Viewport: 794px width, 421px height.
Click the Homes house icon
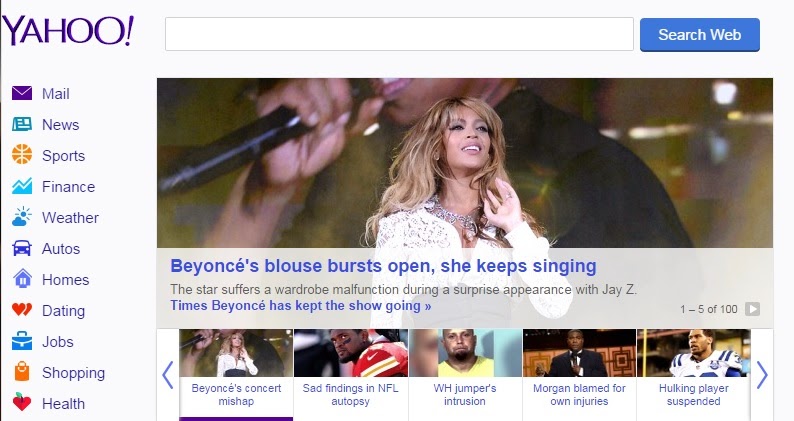coord(22,279)
